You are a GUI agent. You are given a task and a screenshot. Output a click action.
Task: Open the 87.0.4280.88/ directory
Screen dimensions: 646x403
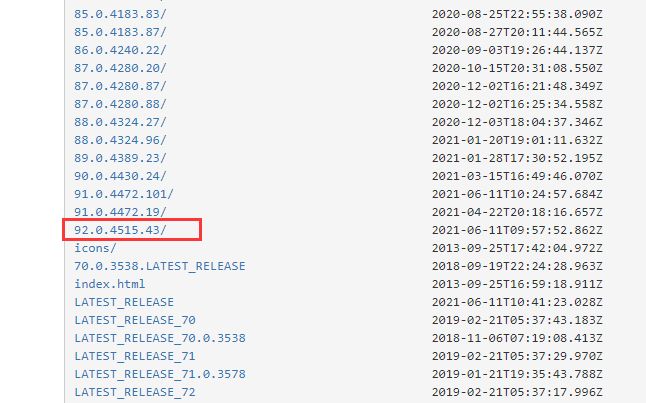[x=120, y=104]
